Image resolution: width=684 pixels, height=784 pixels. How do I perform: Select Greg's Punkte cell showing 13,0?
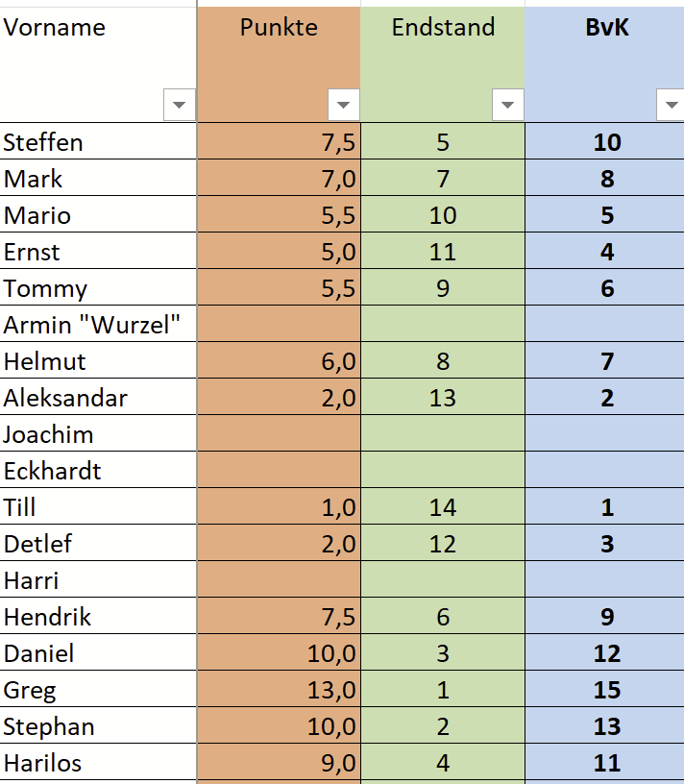pos(279,691)
